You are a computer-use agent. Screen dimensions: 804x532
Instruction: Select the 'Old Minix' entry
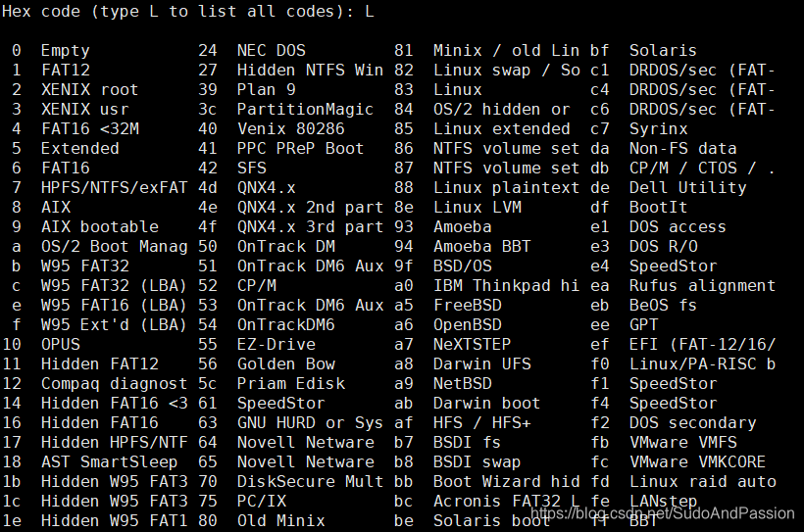tap(281, 520)
